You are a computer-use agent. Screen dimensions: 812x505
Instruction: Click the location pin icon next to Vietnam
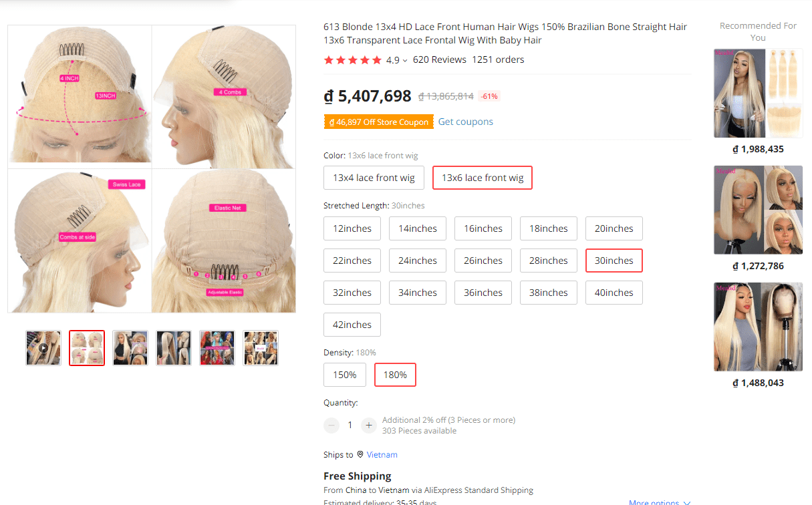coord(360,454)
